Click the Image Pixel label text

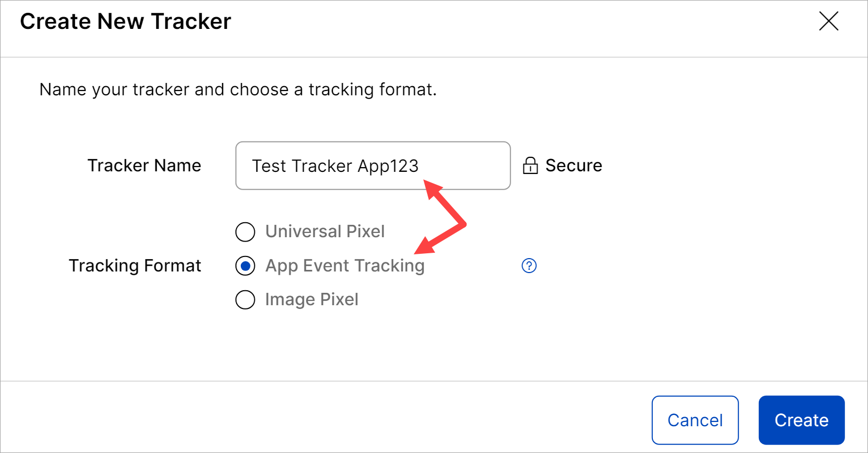click(311, 299)
